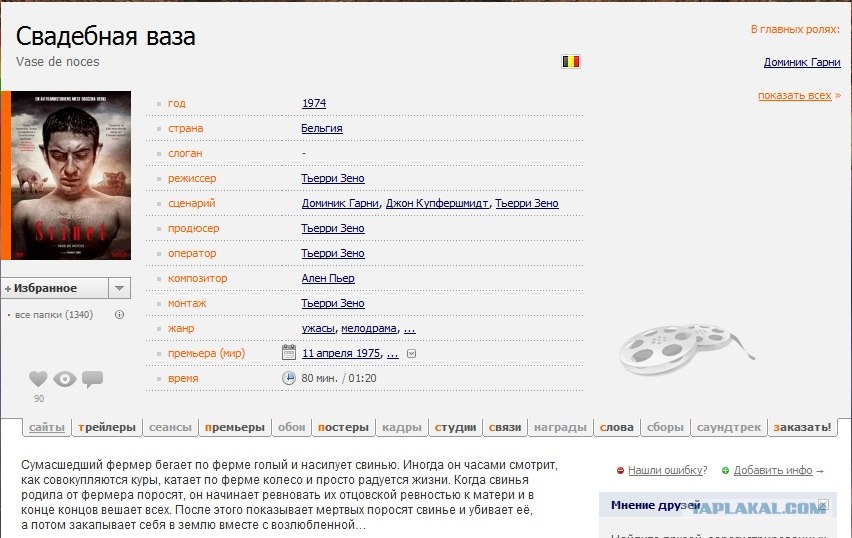Open the мелодрама genre link
This screenshot has width=852, height=538.
[x=369, y=328]
